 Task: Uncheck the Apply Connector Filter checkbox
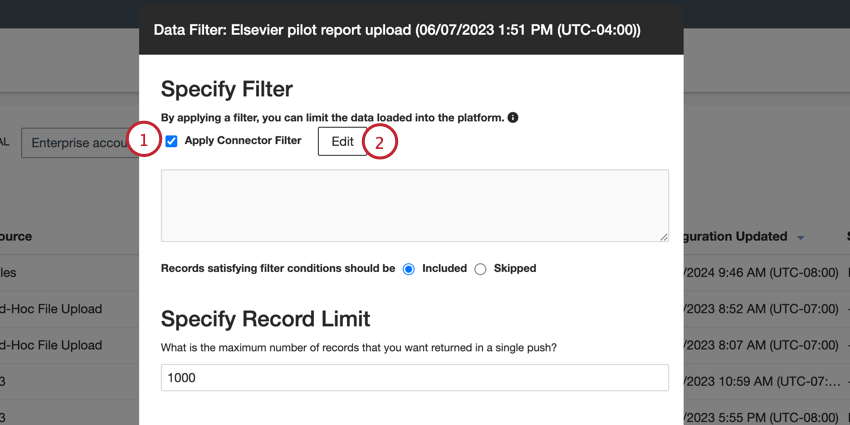(172, 141)
